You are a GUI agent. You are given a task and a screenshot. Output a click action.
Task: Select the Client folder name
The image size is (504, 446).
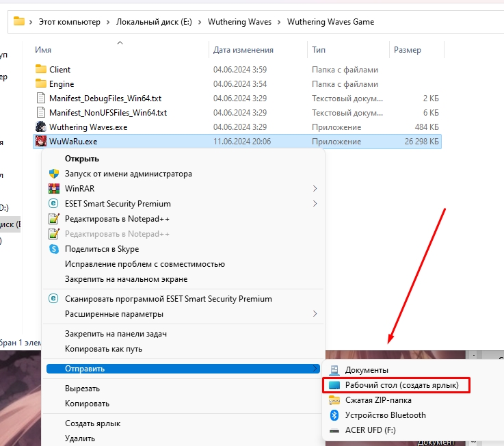59,70
